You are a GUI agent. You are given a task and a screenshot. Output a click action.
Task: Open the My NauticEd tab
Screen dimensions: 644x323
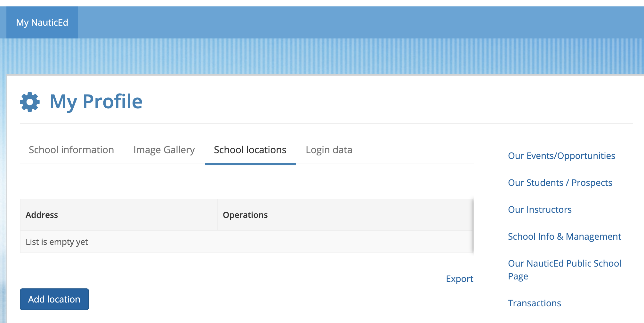pyautogui.click(x=42, y=22)
